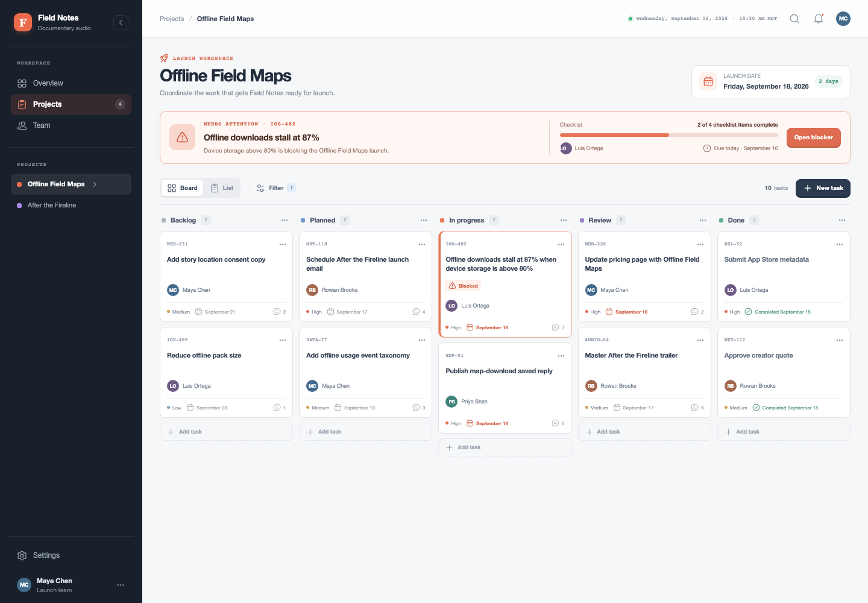Open In progress column options menu
Viewport: 868px width, 603px height.
click(x=564, y=220)
